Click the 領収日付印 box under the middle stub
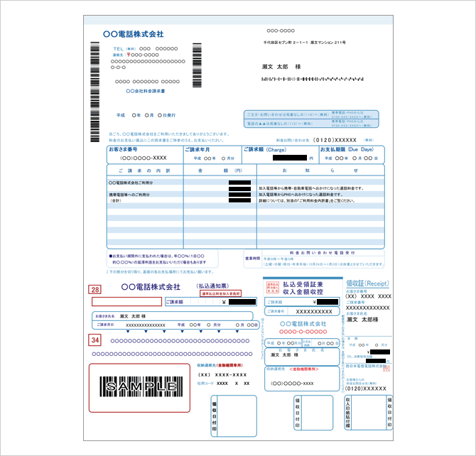This screenshot has width=476, height=456. (x=313, y=413)
